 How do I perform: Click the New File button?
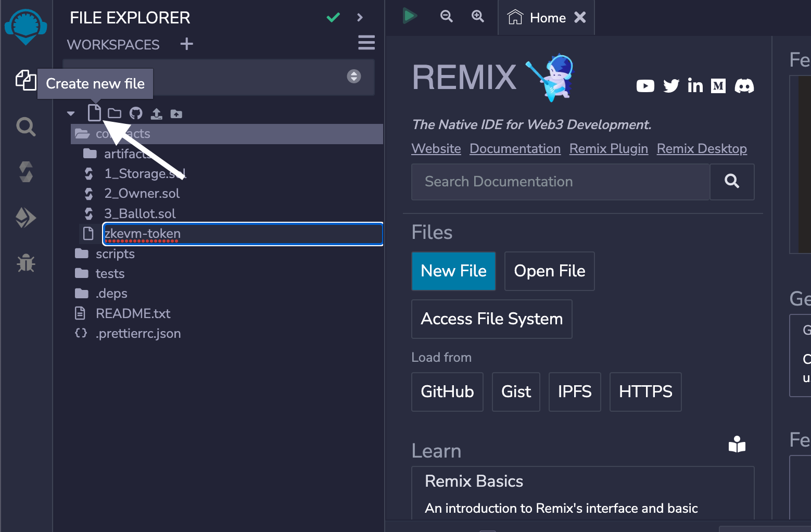point(453,271)
